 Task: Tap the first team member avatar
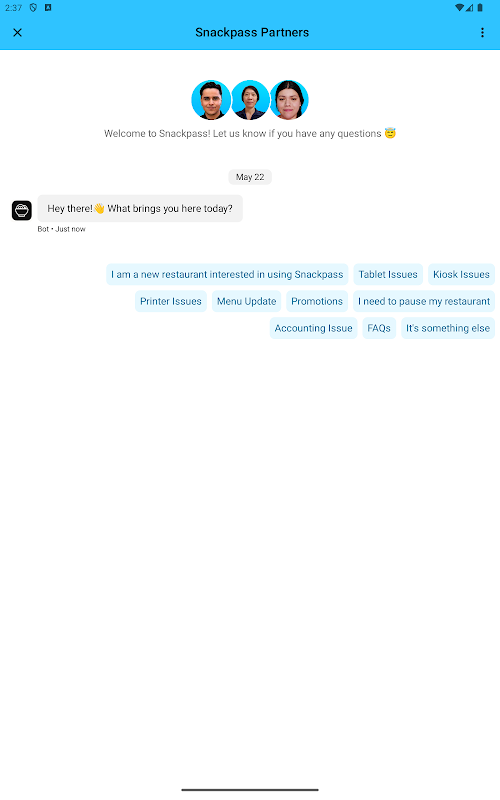211,100
